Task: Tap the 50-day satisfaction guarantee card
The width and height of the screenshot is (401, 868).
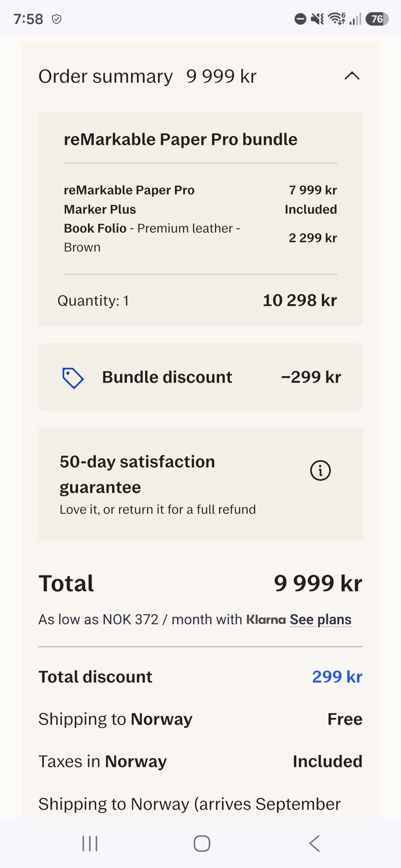Action: (x=200, y=484)
